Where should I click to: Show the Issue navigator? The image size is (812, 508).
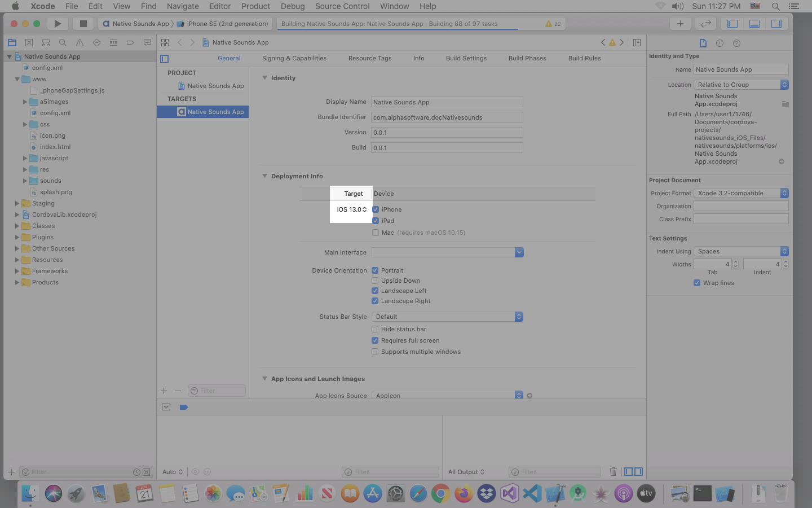[80, 42]
